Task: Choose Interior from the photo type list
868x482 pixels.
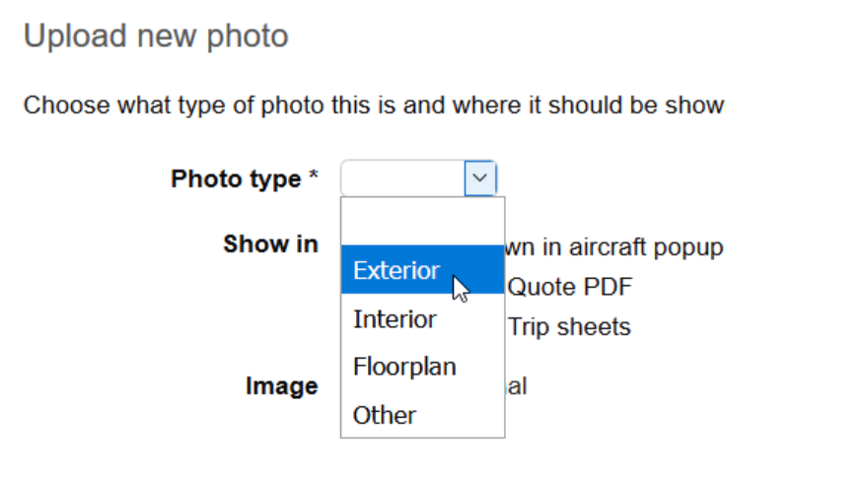Action: (423, 318)
